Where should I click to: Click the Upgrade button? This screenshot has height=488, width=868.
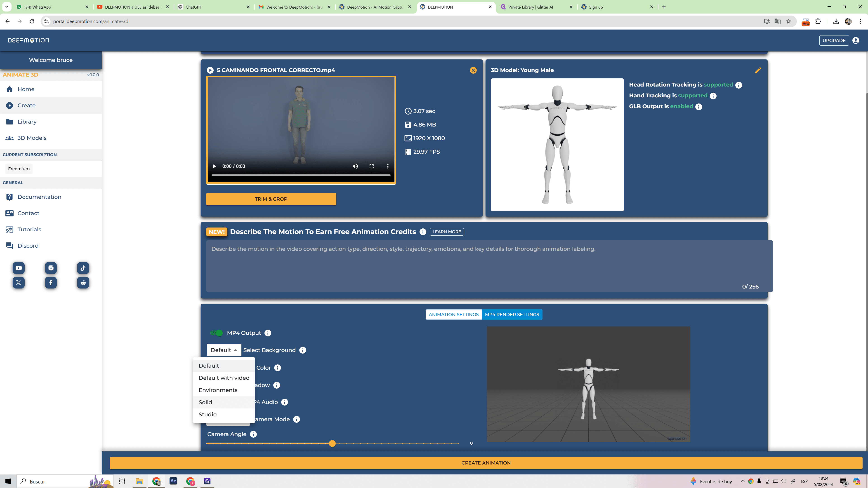(834, 40)
